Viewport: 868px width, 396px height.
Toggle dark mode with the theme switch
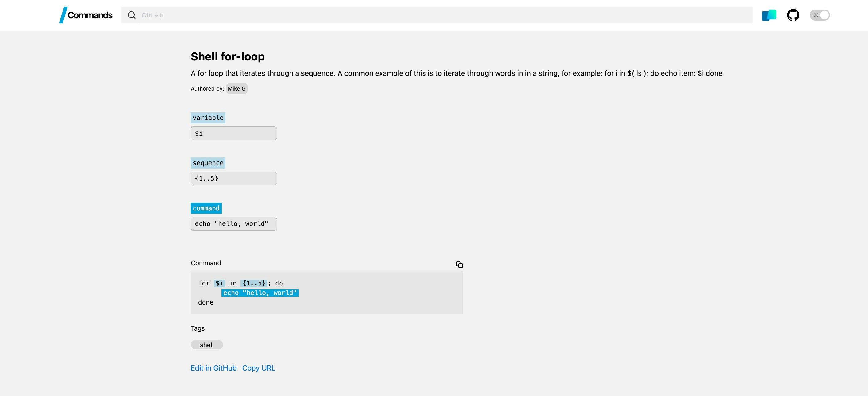(820, 15)
